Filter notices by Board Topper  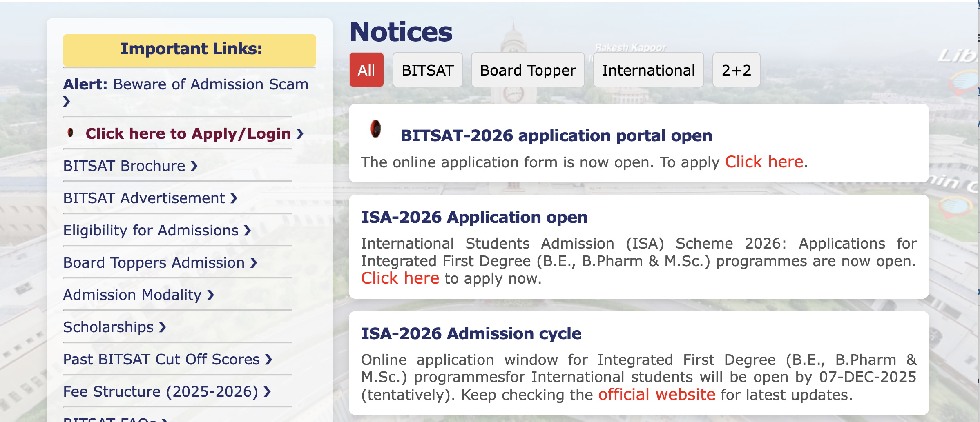[x=527, y=70]
